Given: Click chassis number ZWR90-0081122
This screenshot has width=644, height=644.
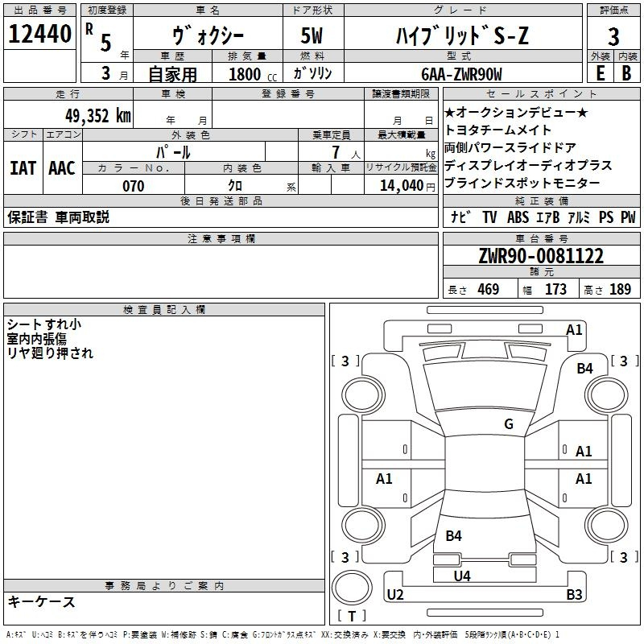Looking at the screenshot, I should point(540,256).
